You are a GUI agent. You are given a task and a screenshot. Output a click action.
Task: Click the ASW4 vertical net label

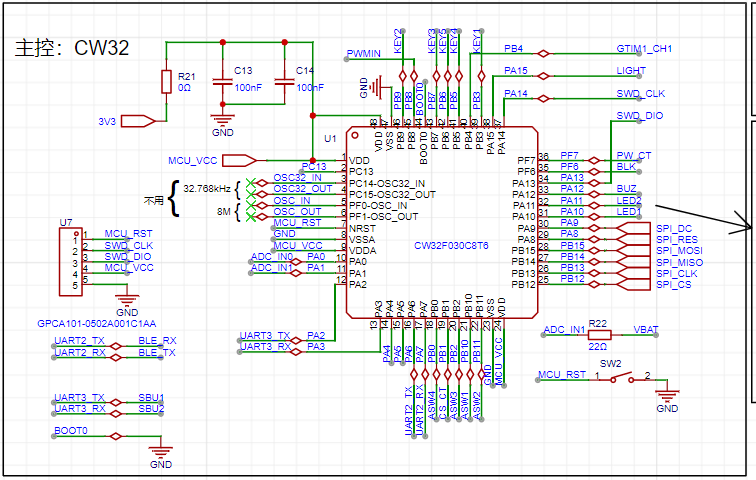tap(431, 405)
